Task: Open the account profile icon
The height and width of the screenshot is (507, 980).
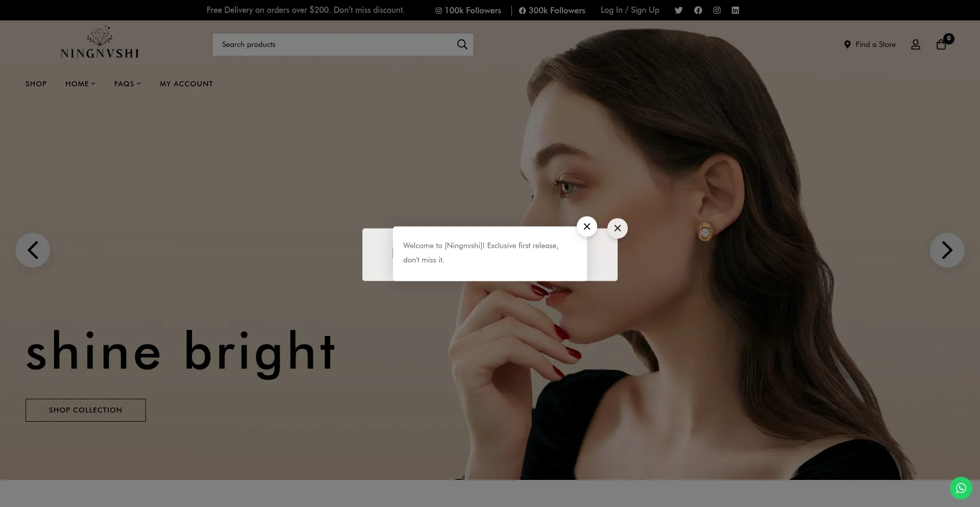Action: [x=916, y=44]
